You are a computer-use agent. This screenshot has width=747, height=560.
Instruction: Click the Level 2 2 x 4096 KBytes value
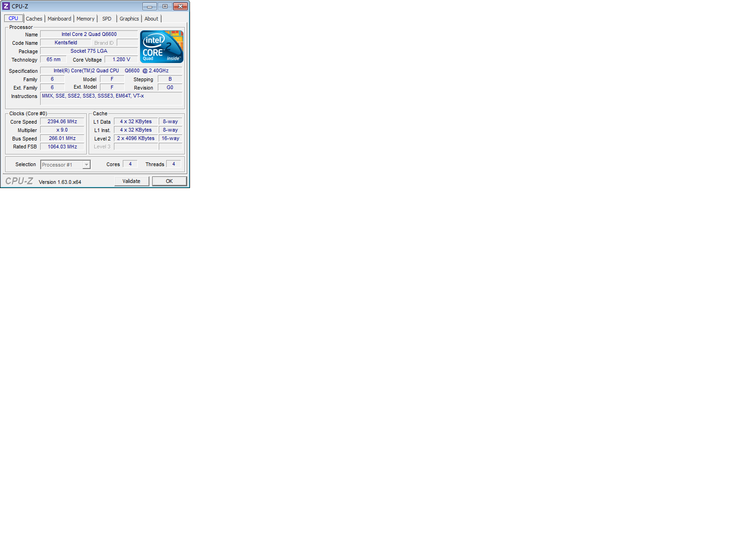click(136, 138)
